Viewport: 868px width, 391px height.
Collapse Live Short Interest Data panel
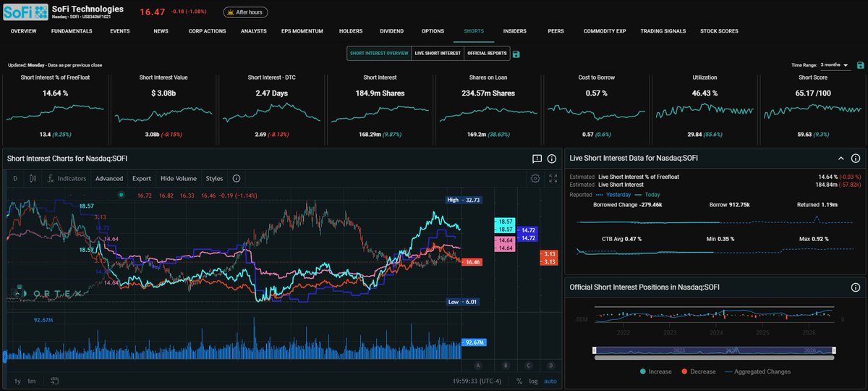(841, 158)
